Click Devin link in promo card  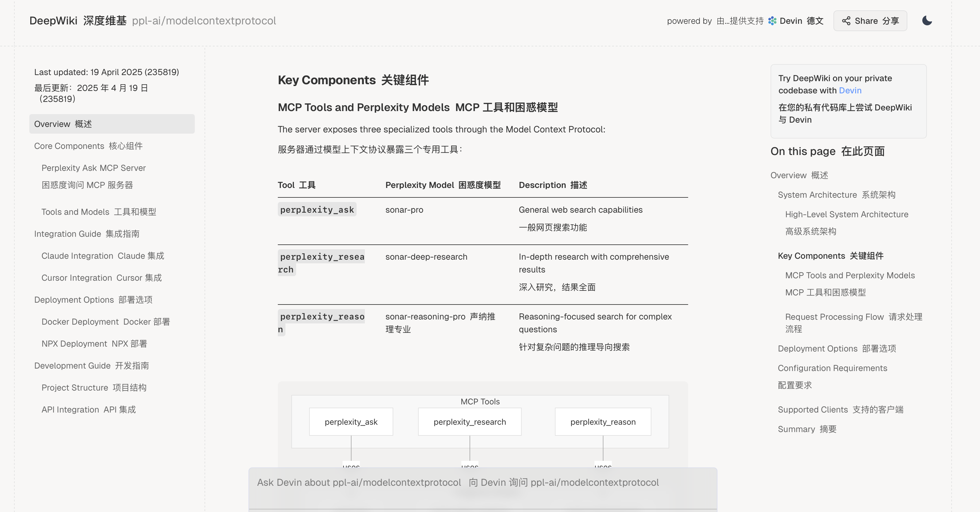click(x=850, y=90)
